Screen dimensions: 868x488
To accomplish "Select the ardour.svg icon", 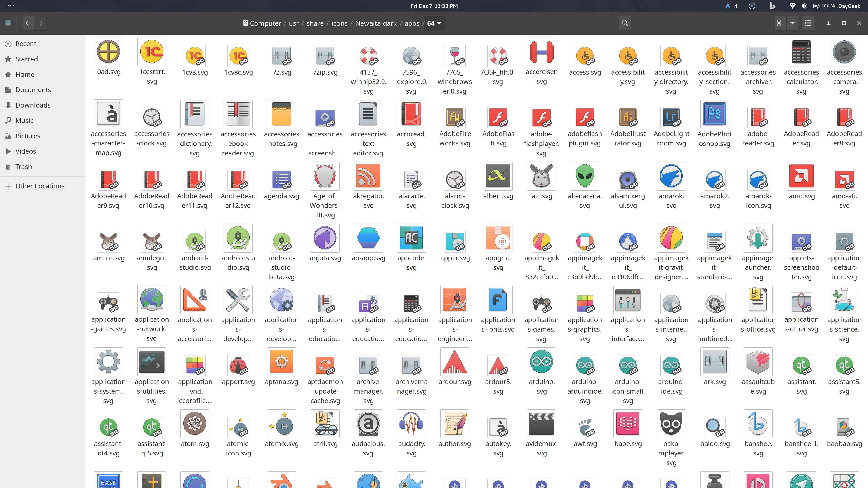I will (455, 362).
